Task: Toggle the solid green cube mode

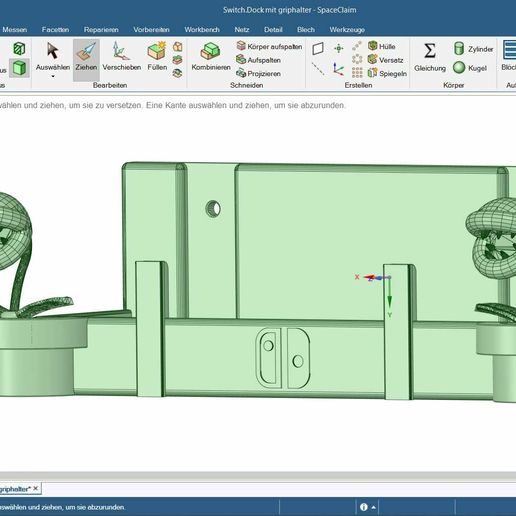Action: 19,68
